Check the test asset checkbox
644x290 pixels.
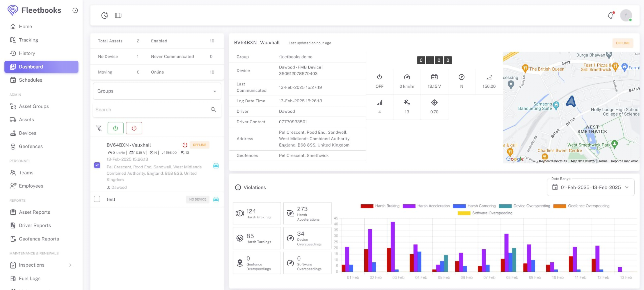coord(97,199)
